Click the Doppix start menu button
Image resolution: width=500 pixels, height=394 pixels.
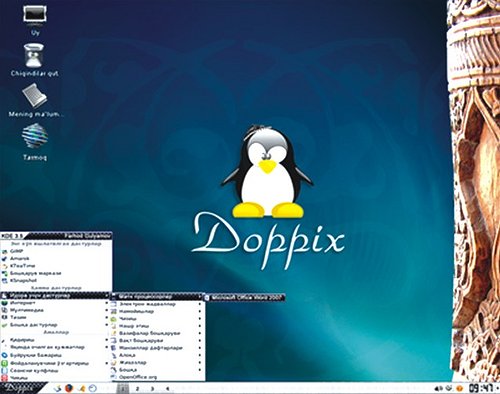(x=23, y=388)
